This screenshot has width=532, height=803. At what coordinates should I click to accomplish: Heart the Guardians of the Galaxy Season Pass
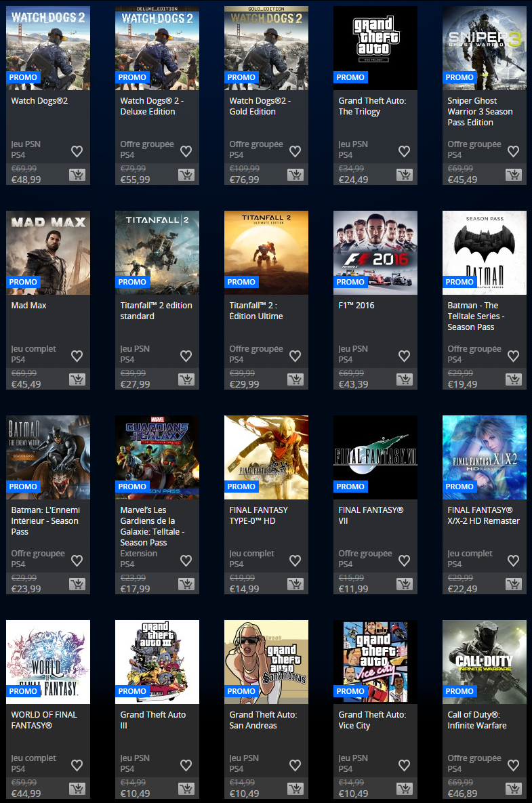point(186,560)
